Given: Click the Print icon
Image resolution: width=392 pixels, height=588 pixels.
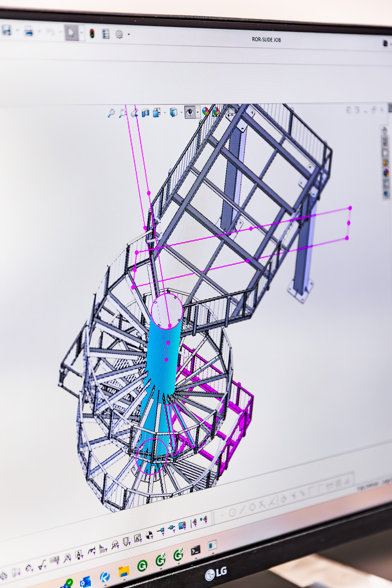Looking at the screenshot, I should point(29,31).
